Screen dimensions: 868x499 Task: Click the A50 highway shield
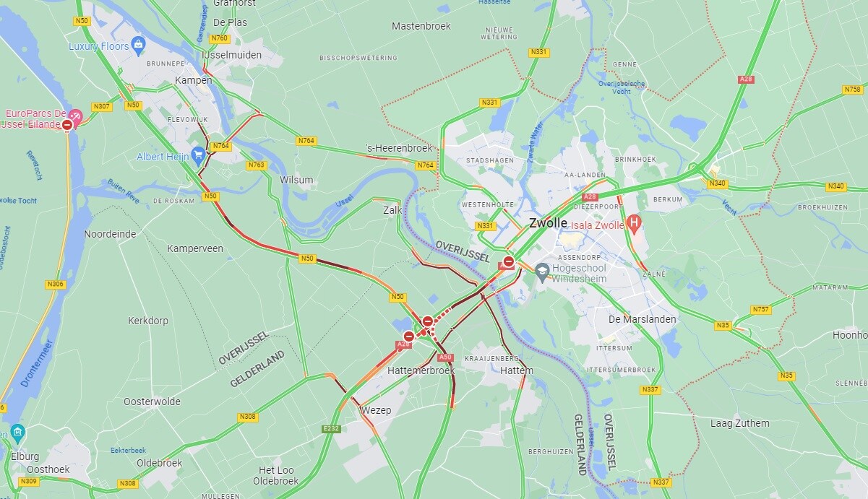(x=445, y=357)
